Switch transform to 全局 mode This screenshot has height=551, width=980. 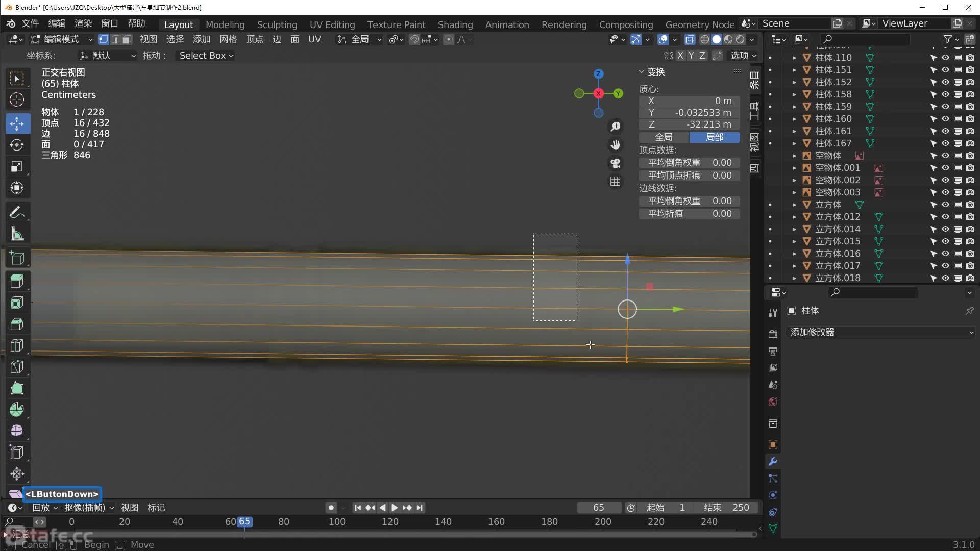(x=664, y=137)
